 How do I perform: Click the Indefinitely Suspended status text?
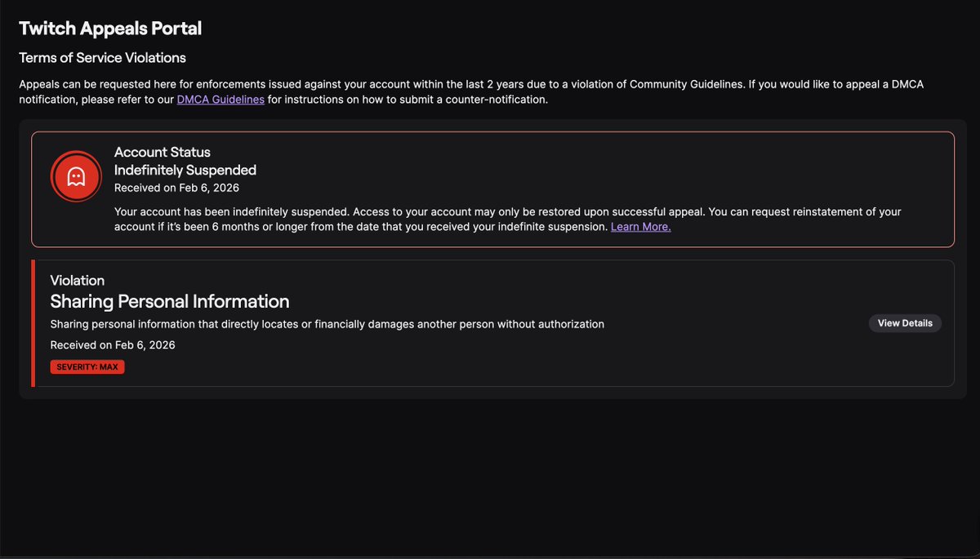[185, 170]
